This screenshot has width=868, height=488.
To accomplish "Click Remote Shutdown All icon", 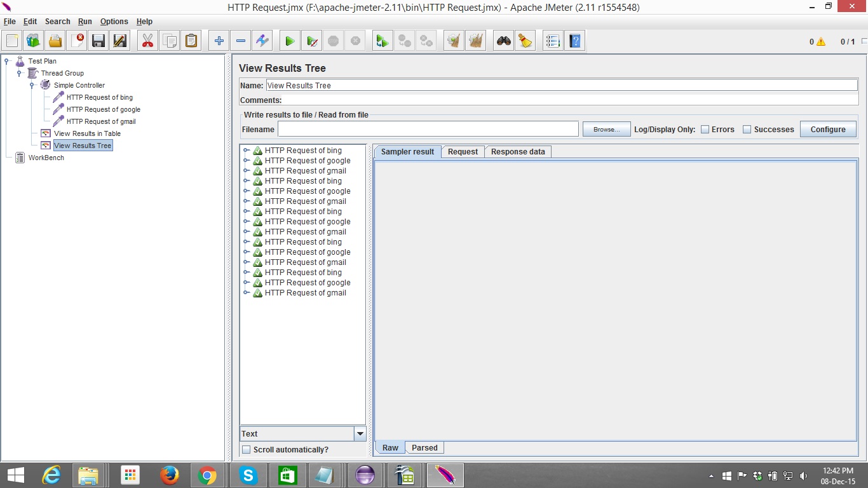I will pos(426,41).
